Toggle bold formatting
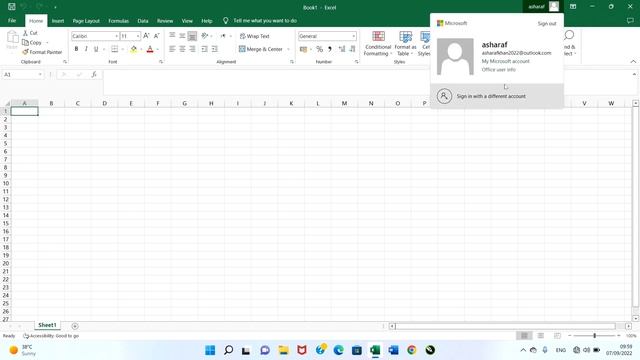This screenshot has height=360, width=640. click(76, 49)
